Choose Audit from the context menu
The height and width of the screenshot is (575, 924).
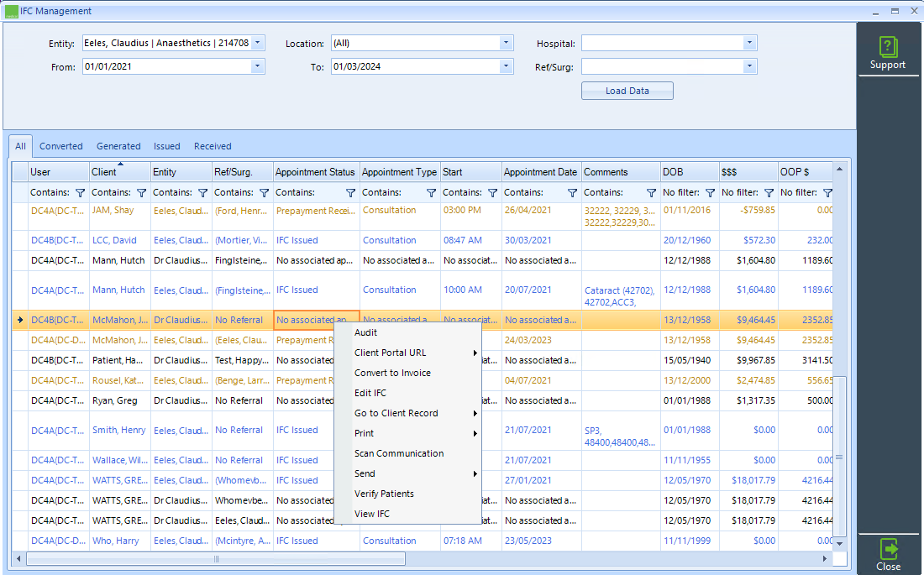(407, 333)
